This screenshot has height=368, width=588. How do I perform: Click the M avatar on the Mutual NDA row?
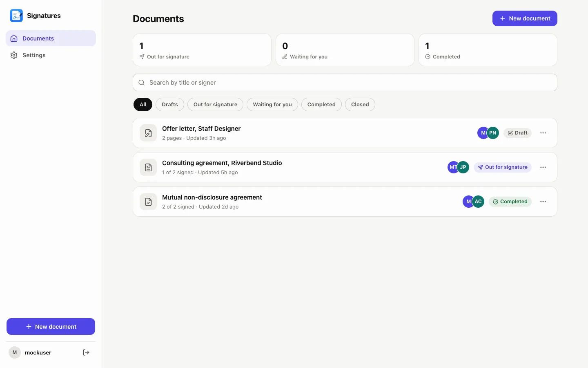[468, 202]
